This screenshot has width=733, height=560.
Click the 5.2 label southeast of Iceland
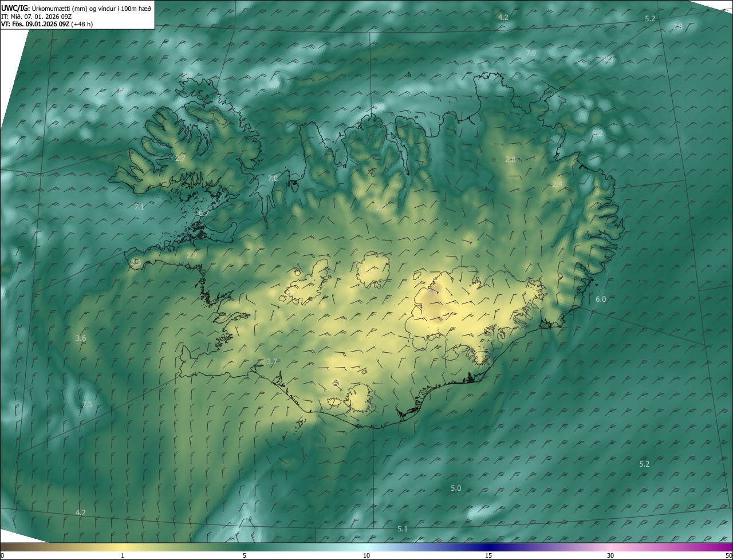644,464
